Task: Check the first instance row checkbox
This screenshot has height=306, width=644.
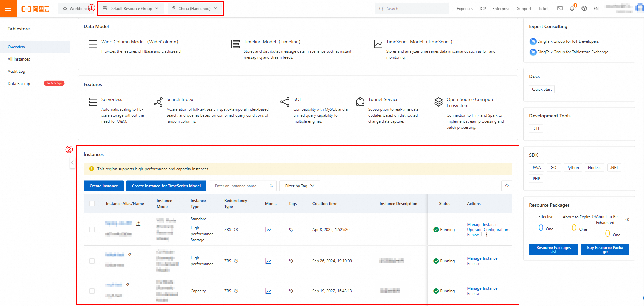Action: (92, 230)
